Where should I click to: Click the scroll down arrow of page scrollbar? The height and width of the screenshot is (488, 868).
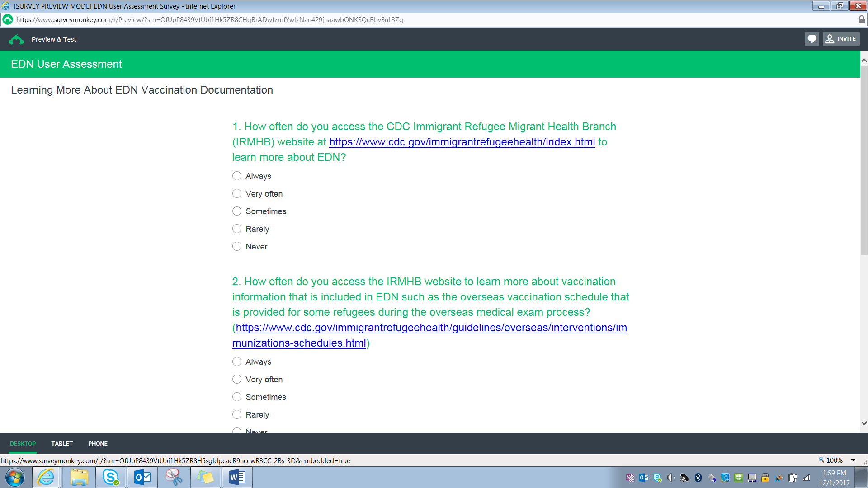point(864,423)
